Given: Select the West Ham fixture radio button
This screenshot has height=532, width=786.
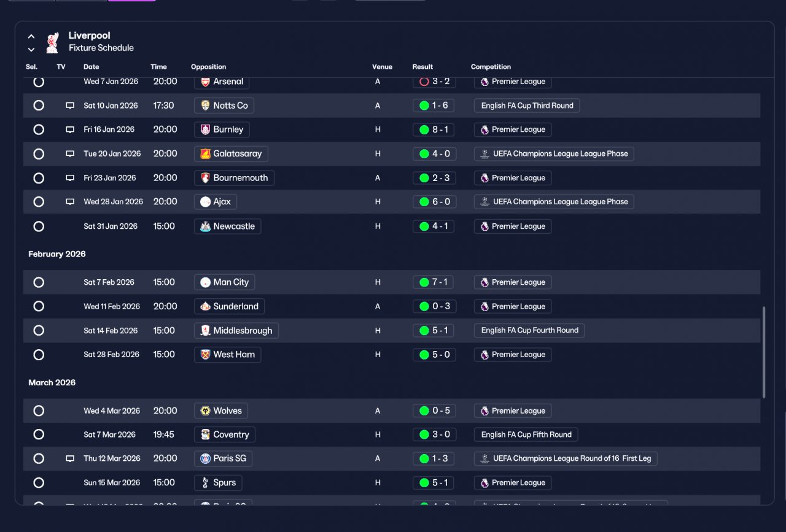Looking at the screenshot, I should pos(39,355).
